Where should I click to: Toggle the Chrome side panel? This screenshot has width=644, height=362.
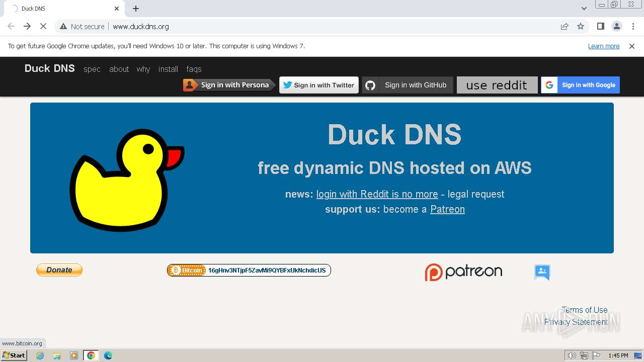pos(600,26)
